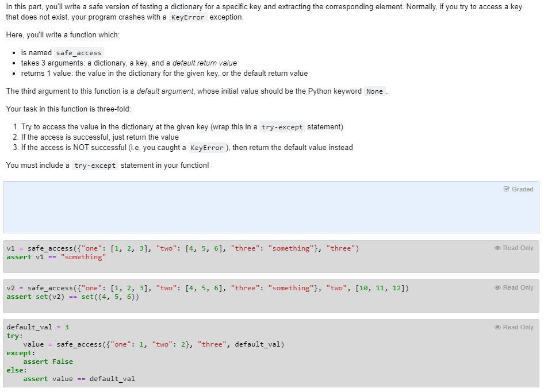This screenshot has width=544, height=392.
Task: Click the checkmark icon next to Graded
Action: click(507, 189)
